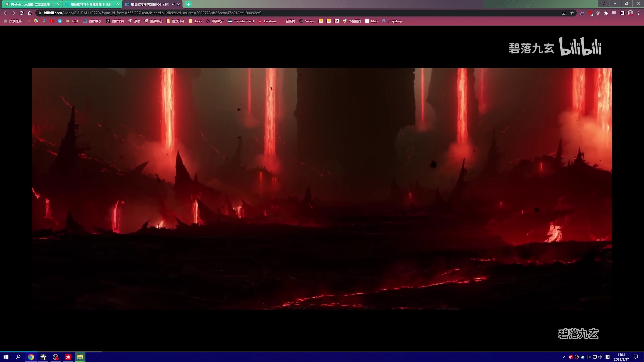
Task: Expand the hidden system tray icons
Action: [565, 357]
